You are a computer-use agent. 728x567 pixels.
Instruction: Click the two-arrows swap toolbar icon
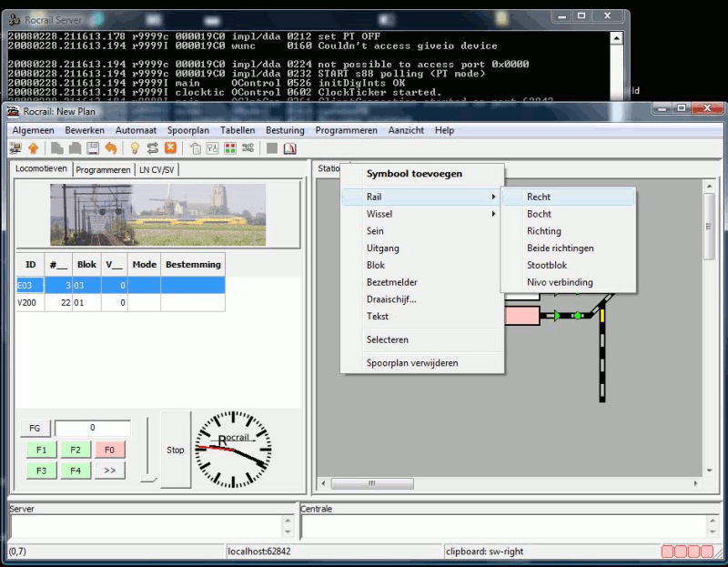[153, 148]
